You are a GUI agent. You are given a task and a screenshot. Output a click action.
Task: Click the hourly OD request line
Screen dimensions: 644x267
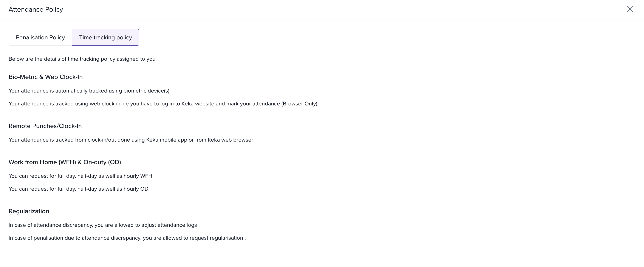click(x=79, y=189)
